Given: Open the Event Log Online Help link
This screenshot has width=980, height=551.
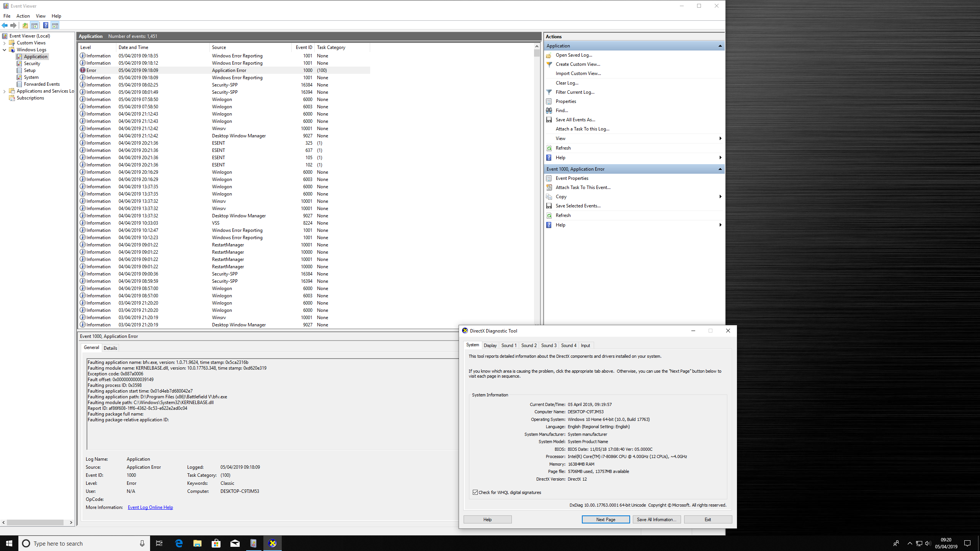Looking at the screenshot, I should (x=150, y=507).
